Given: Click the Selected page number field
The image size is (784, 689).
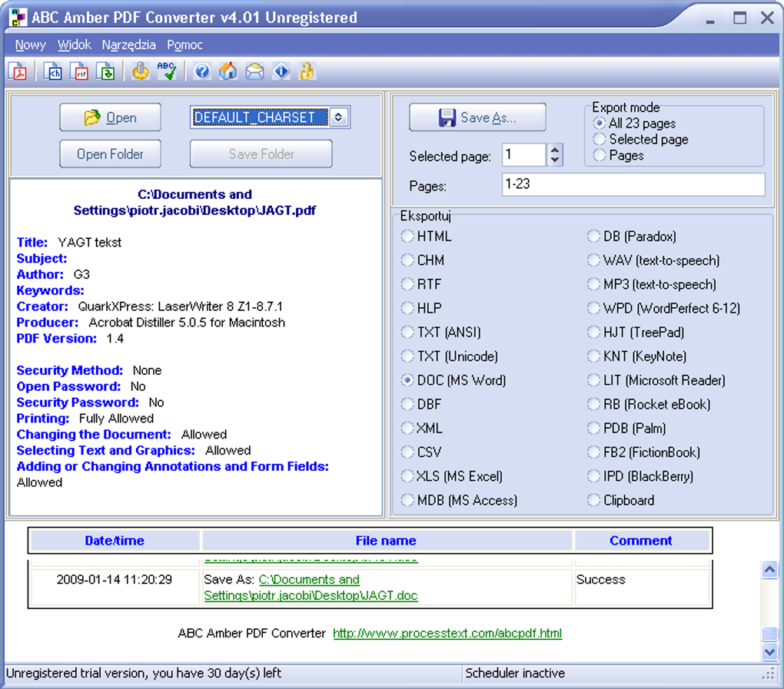Looking at the screenshot, I should tap(523, 155).
